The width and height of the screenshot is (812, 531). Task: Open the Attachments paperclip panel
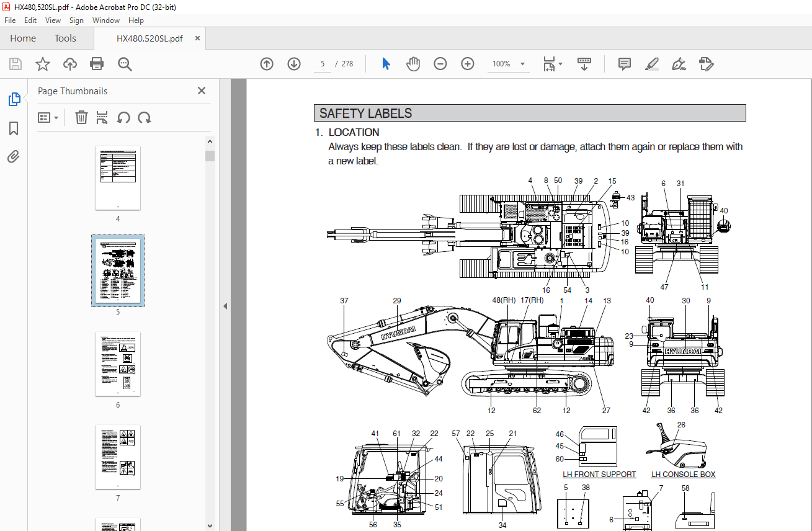pos(14,156)
